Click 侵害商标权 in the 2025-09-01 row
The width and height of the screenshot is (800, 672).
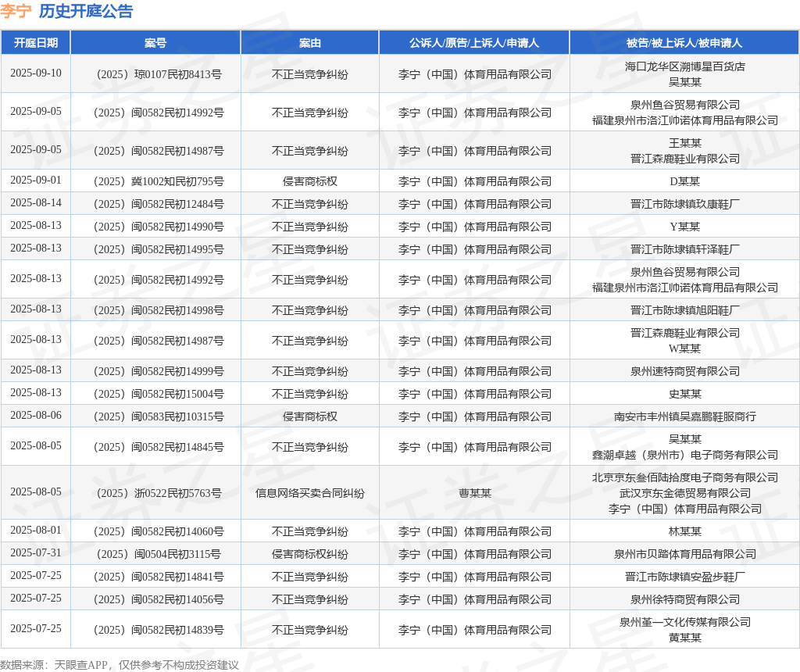point(309,181)
